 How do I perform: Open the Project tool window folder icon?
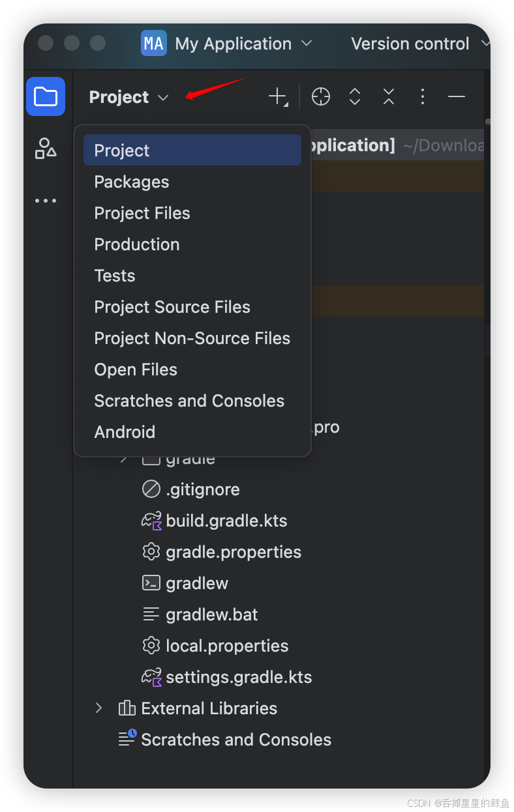tap(46, 96)
